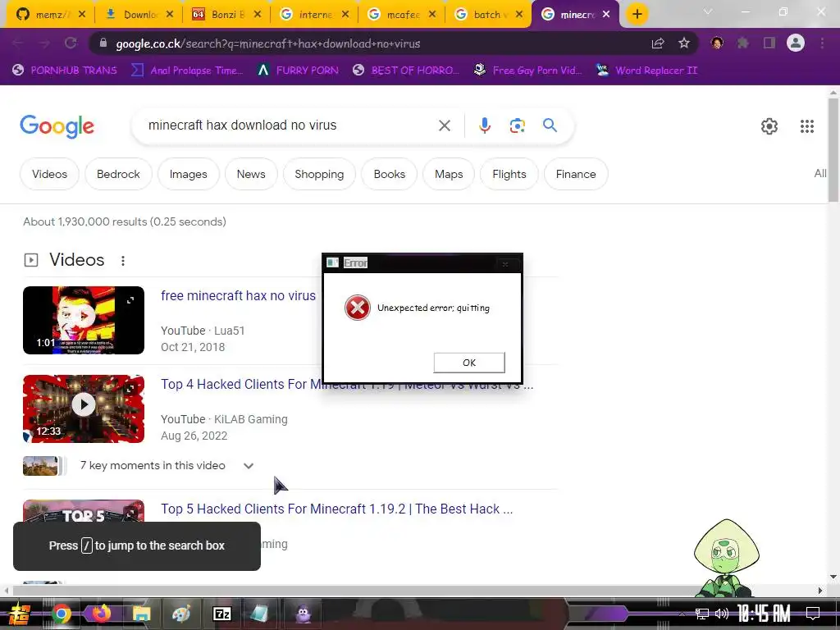The width and height of the screenshot is (840, 630).
Task: Toggle Chrome side panel icon
Action: tap(769, 43)
